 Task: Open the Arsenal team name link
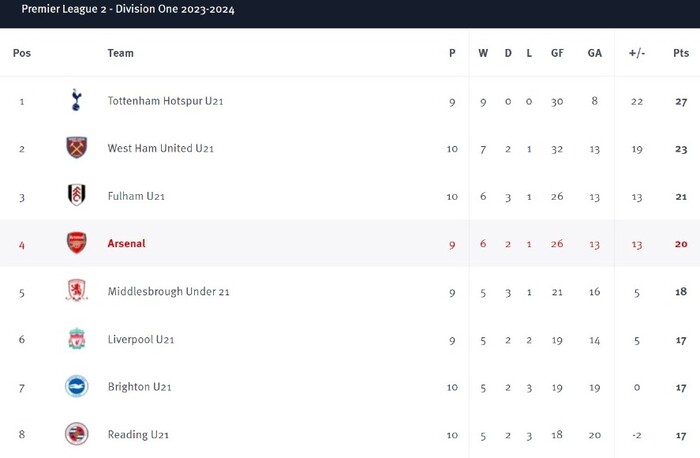[126, 243]
